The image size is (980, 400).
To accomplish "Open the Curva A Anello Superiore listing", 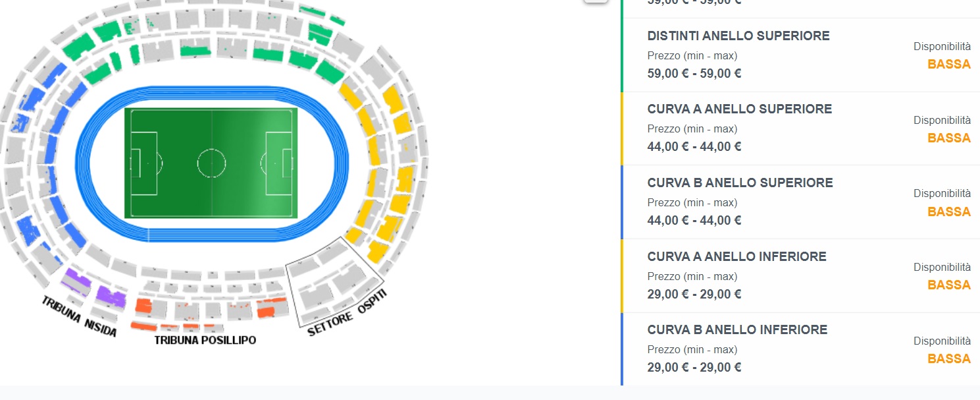I will click(x=739, y=109).
